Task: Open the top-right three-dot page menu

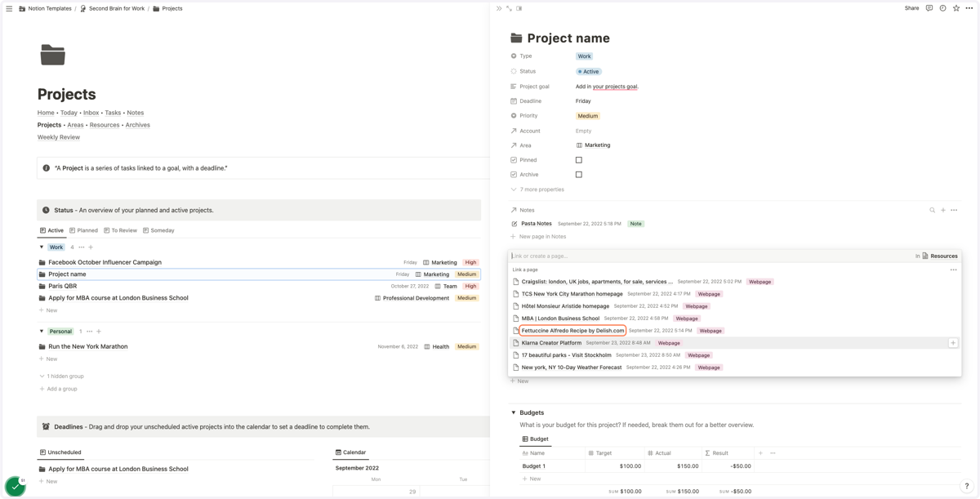Action: [969, 8]
